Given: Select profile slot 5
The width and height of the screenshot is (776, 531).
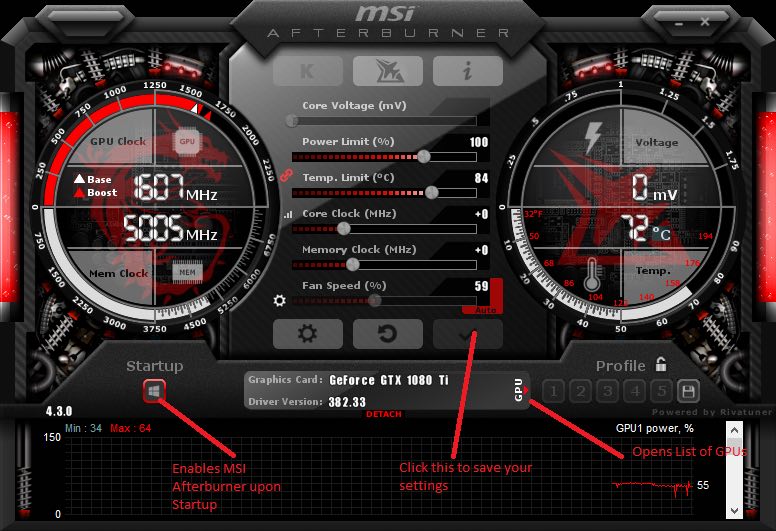Looking at the screenshot, I should (662, 392).
